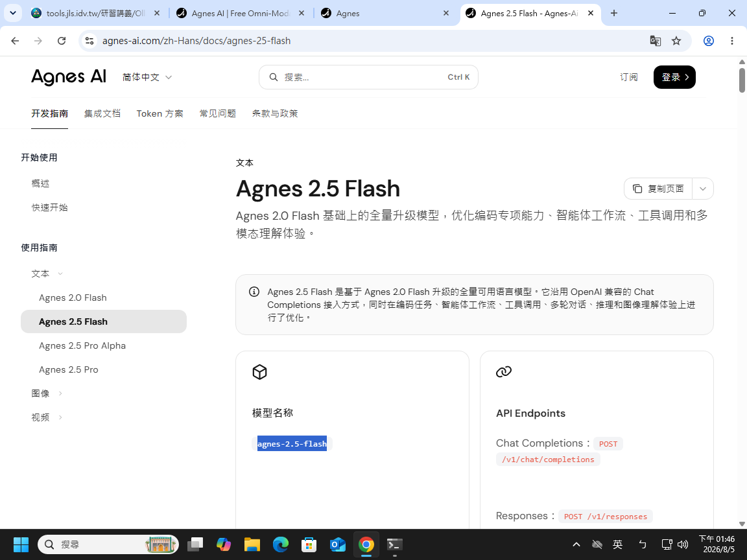This screenshot has height=560, width=747.
Task: Select the 集成文档 navigation tab
Action: [x=102, y=113]
